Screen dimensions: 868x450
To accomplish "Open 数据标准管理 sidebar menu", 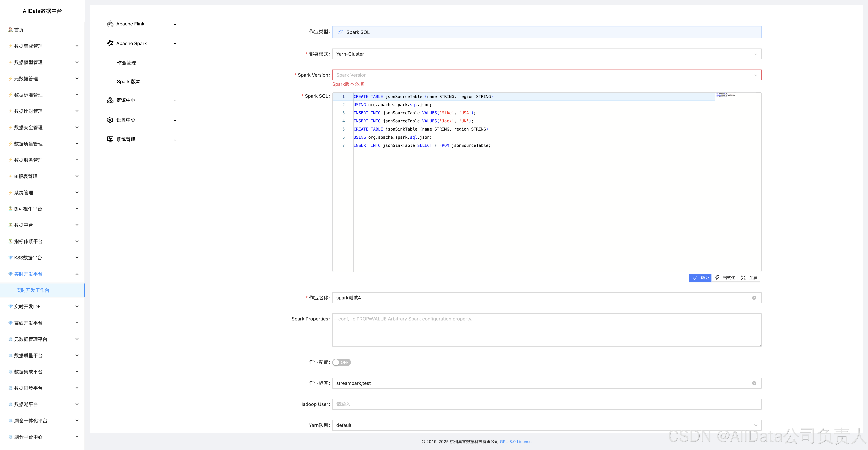I will (x=42, y=95).
